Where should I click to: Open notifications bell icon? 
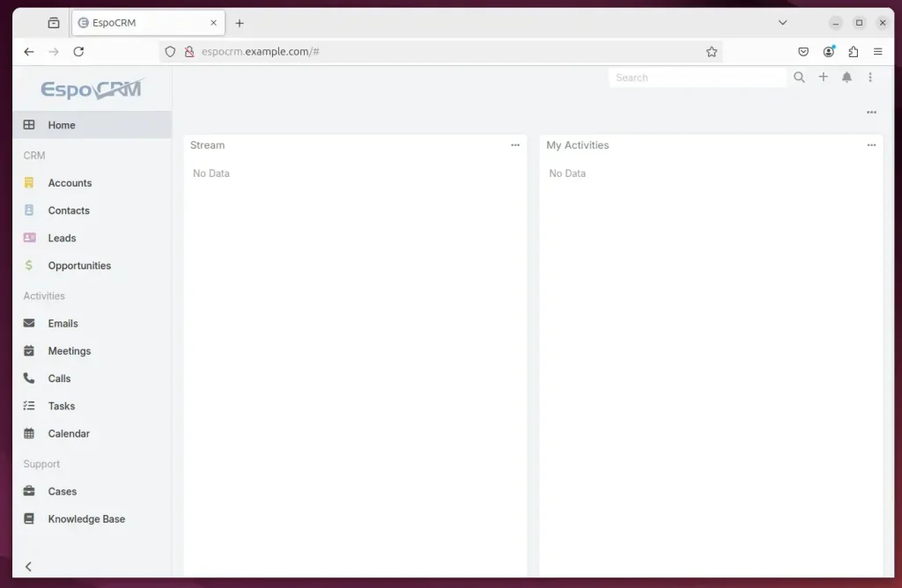(x=847, y=77)
